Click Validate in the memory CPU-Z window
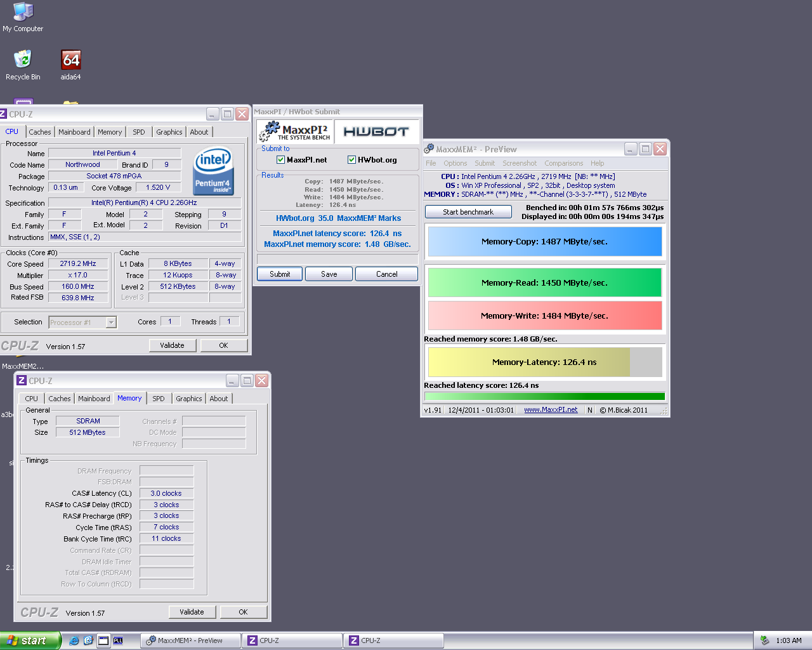 click(192, 612)
